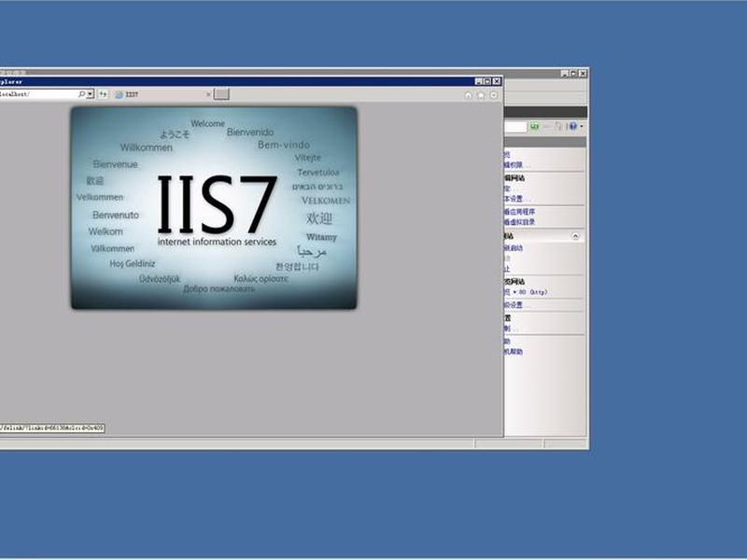The height and width of the screenshot is (560, 747).
Task: Maximize the Internet Explorer window
Action: (x=487, y=81)
